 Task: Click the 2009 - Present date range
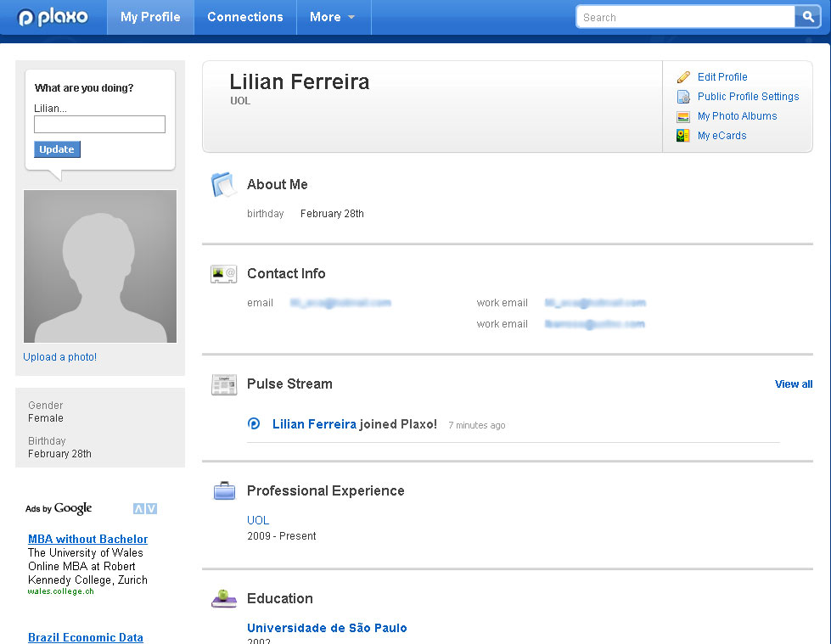pyautogui.click(x=282, y=536)
